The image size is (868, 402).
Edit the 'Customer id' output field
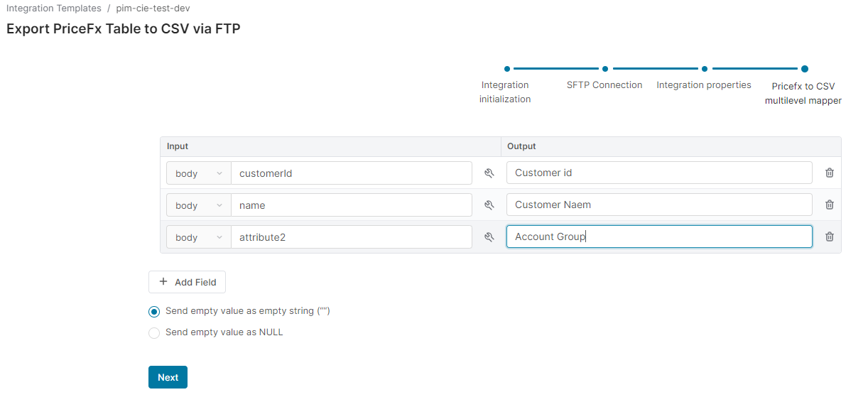659,173
